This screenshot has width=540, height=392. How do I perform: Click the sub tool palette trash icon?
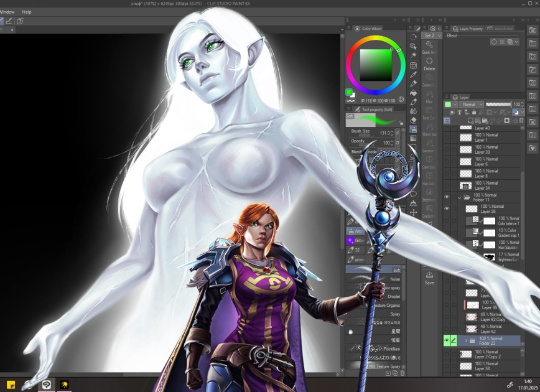tap(403, 373)
